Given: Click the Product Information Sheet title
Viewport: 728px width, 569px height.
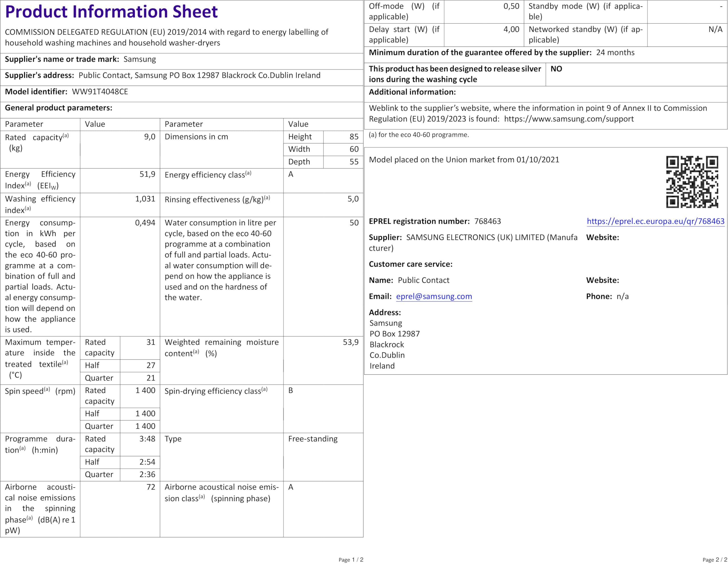Looking at the screenshot, I should pyautogui.click(x=111, y=12).
